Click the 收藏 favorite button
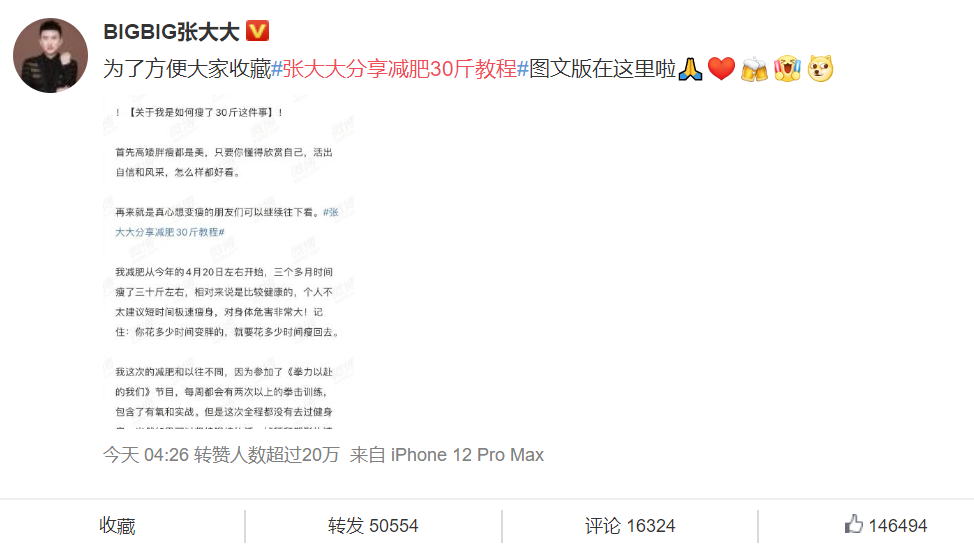 coord(117,526)
